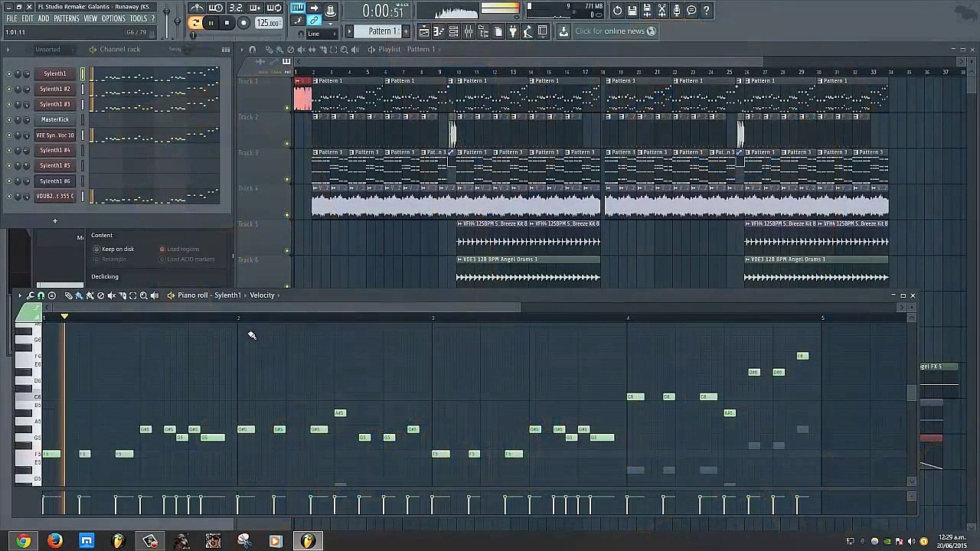
Task: Click the record button
Action: point(243,23)
